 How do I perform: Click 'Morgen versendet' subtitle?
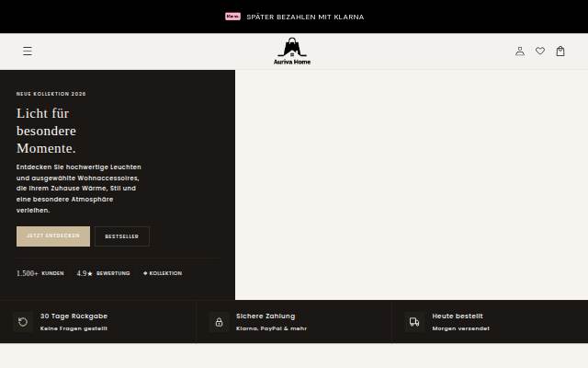461,328
